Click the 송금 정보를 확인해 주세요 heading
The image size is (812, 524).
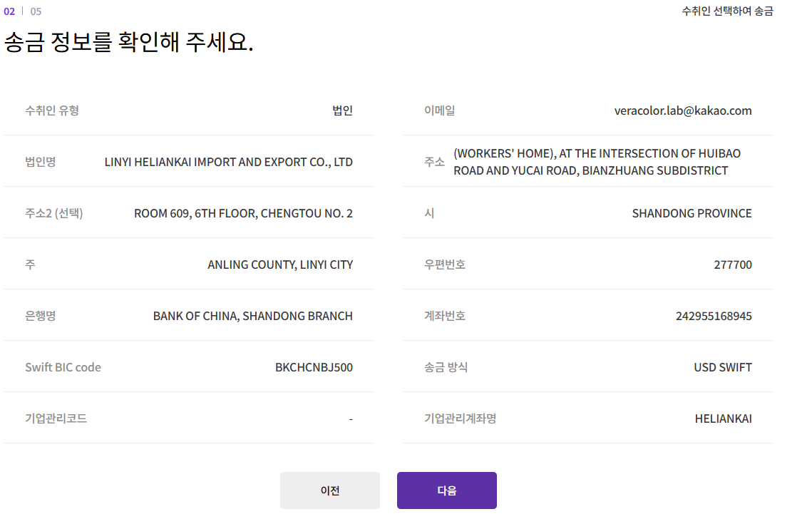coord(129,43)
